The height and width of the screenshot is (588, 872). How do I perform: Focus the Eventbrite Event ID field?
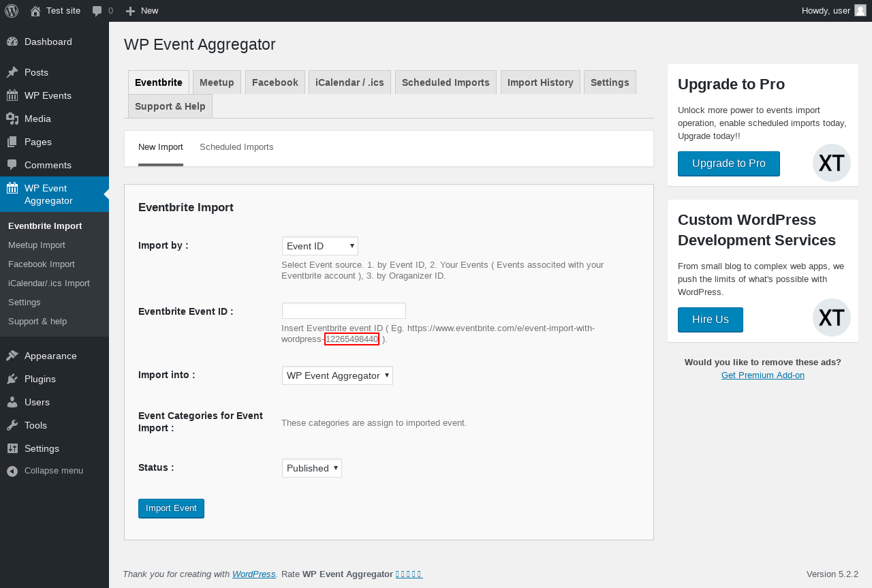[x=343, y=311]
